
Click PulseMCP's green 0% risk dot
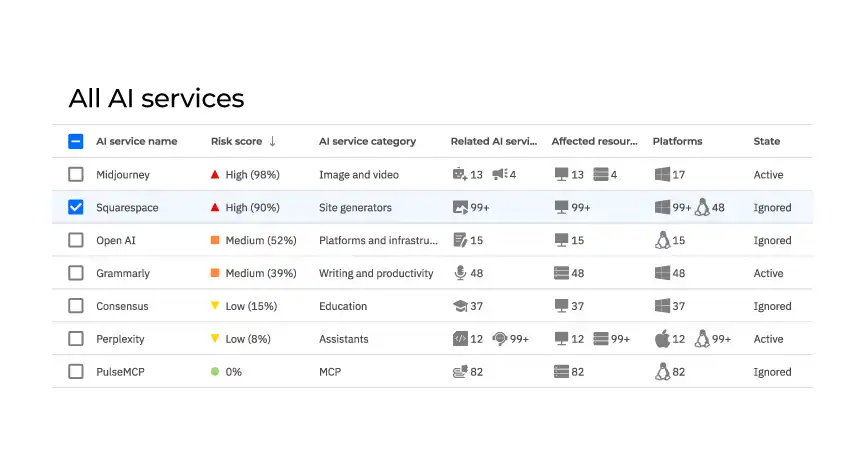coord(215,372)
